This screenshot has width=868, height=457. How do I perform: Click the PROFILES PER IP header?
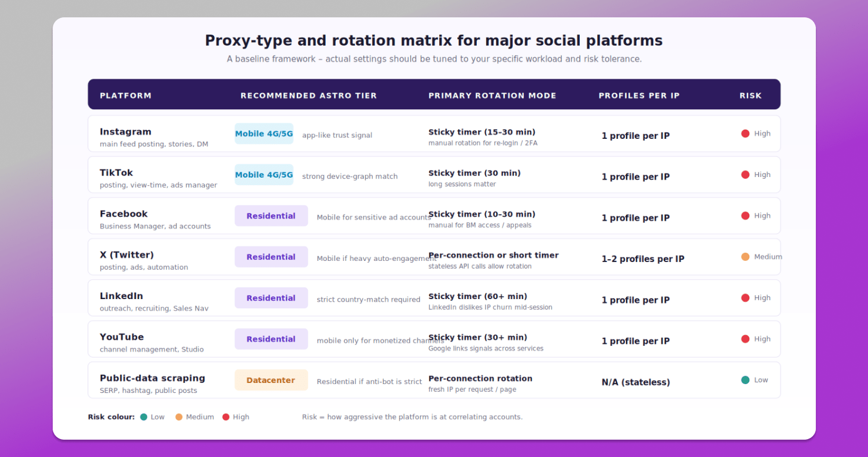click(x=639, y=95)
